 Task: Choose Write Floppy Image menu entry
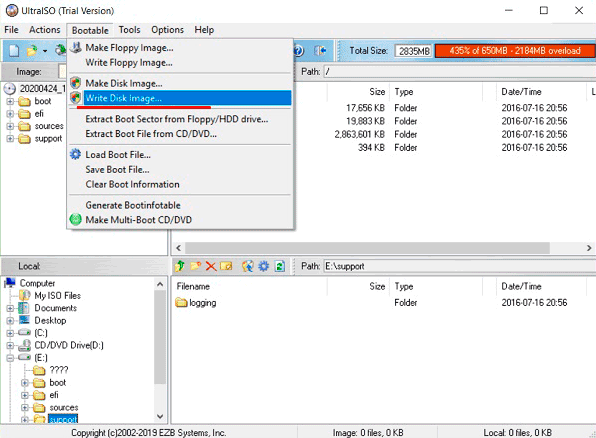(x=180, y=62)
